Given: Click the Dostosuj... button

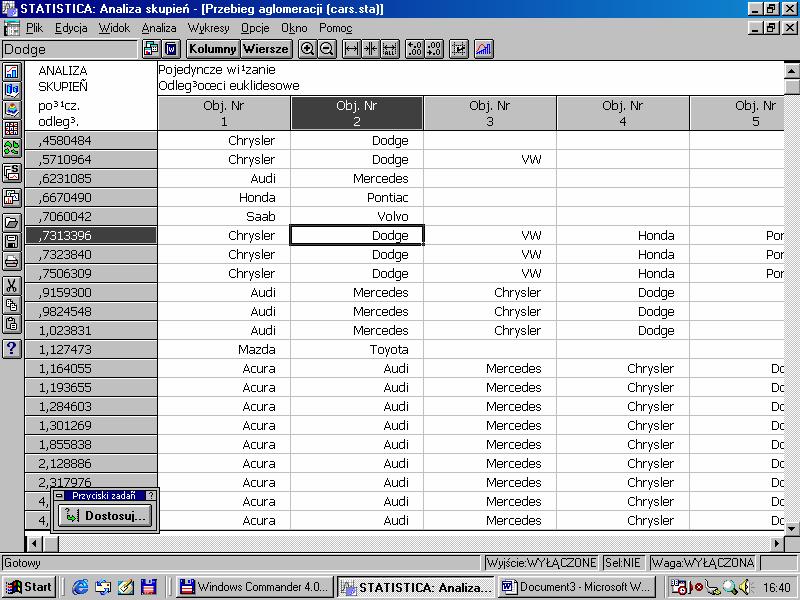Looking at the screenshot, I should tap(105, 516).
